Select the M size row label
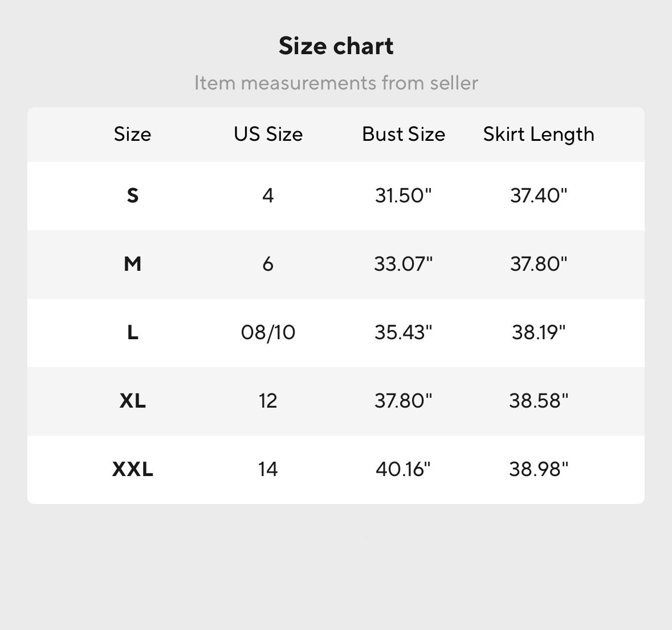Image resolution: width=672 pixels, height=630 pixels. 132,264
